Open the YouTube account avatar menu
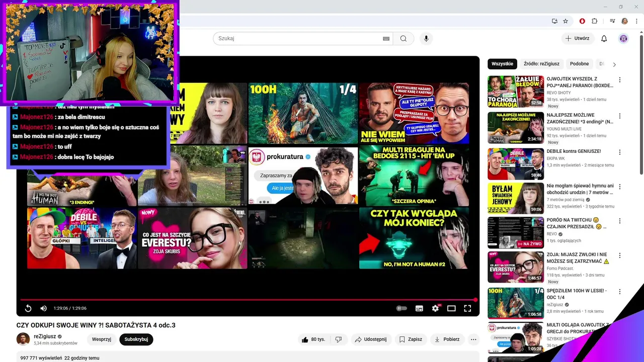Image resolution: width=644 pixels, height=362 pixels. pos(623,39)
